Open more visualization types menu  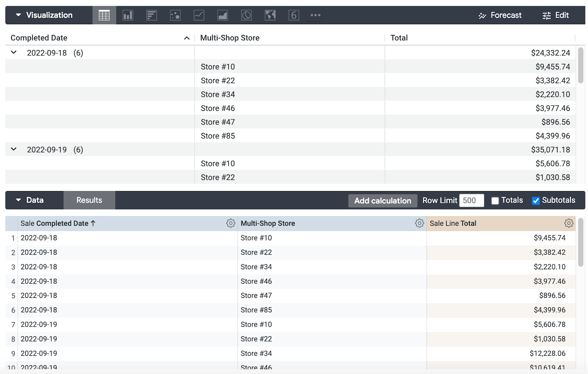(315, 15)
